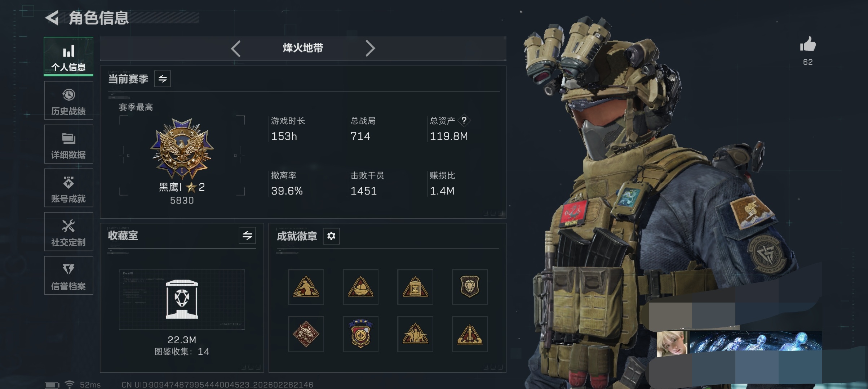Open 成就徽章 gear settings
This screenshot has height=389, width=868.
[331, 236]
